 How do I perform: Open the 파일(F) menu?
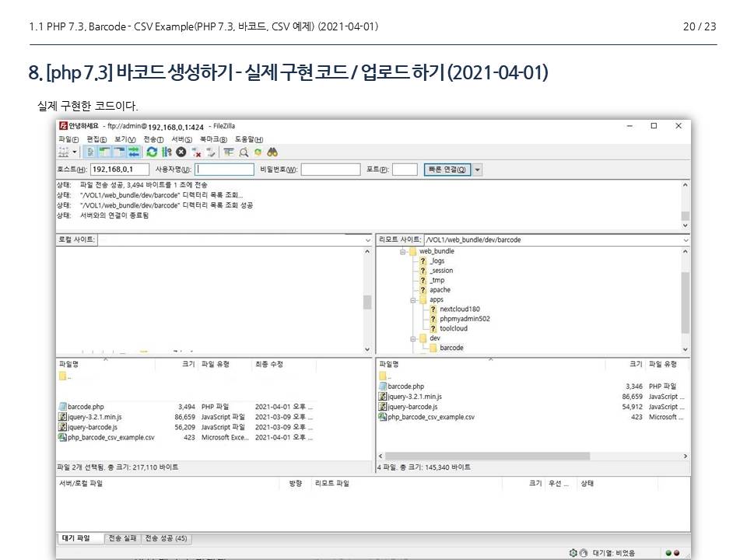pos(68,139)
